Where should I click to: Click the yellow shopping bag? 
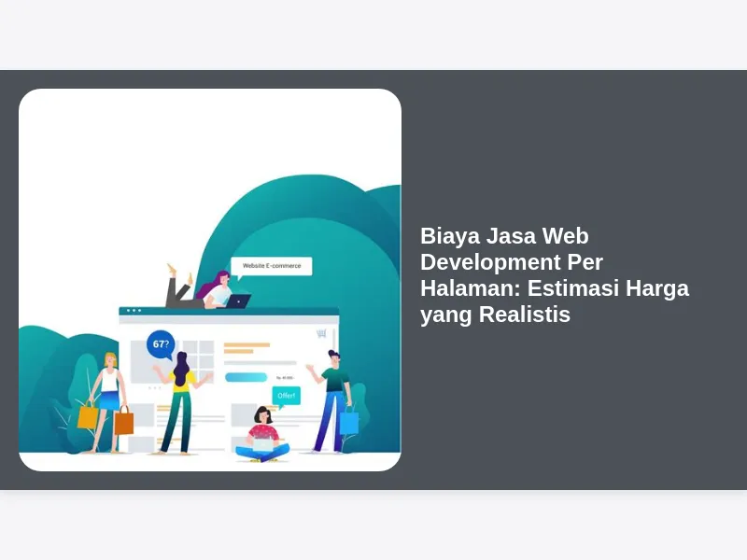point(88,415)
